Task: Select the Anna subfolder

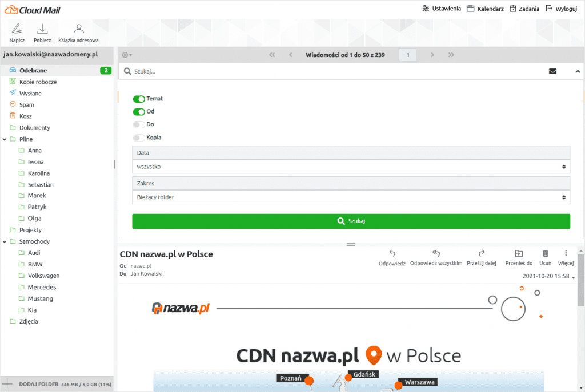Action: pyautogui.click(x=34, y=151)
